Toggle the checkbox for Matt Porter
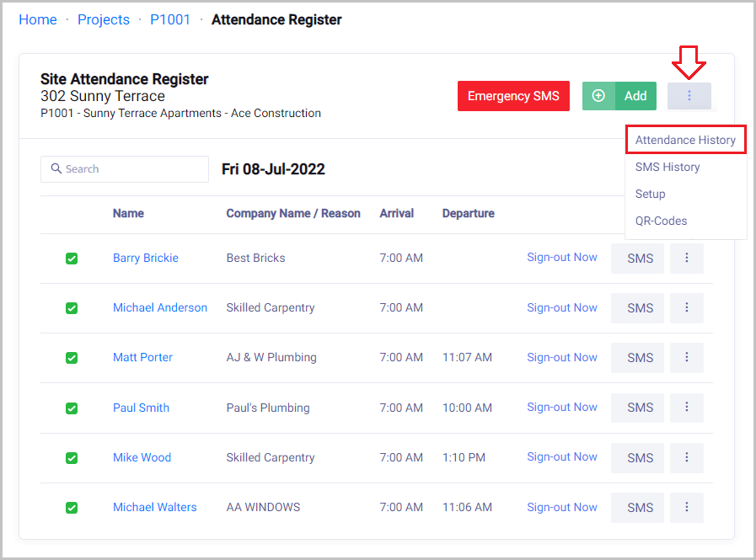 72,358
